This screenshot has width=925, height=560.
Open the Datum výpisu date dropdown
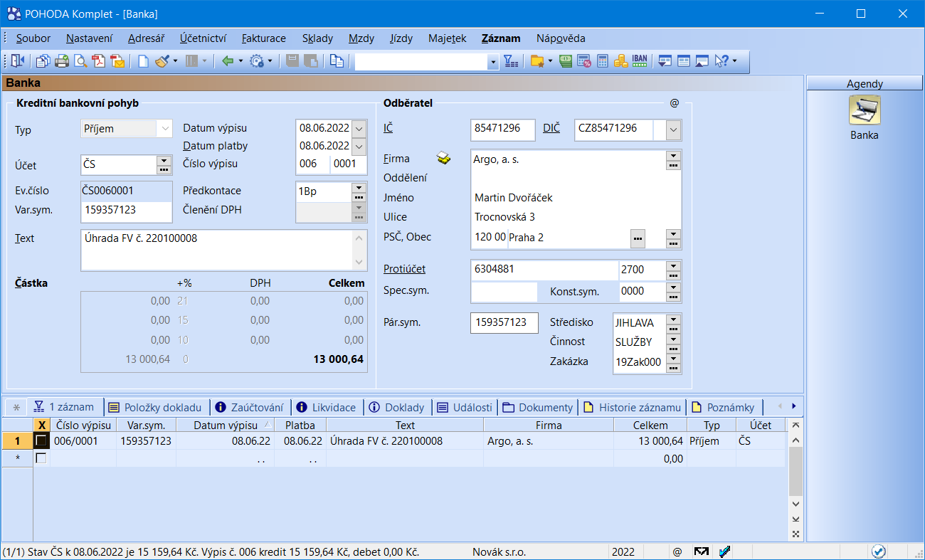(x=359, y=129)
